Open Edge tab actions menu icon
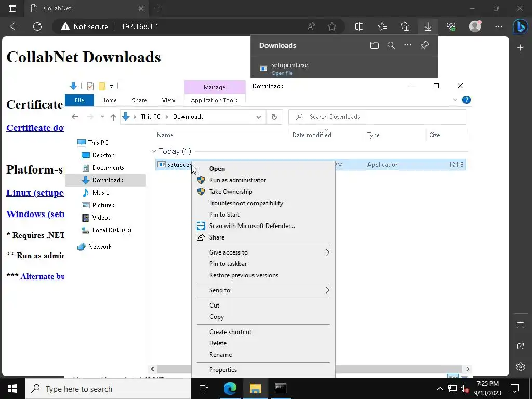Screen dimensions: 532x399 point(12,8)
